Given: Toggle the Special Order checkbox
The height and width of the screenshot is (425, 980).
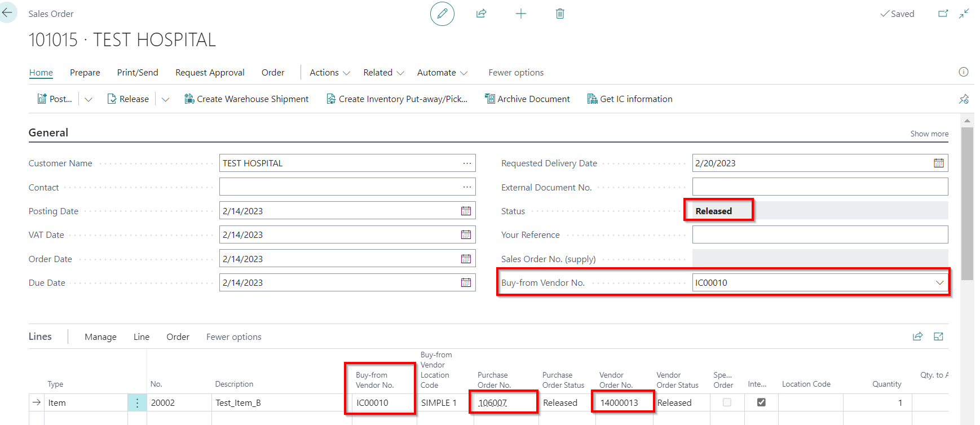Looking at the screenshot, I should [x=727, y=402].
